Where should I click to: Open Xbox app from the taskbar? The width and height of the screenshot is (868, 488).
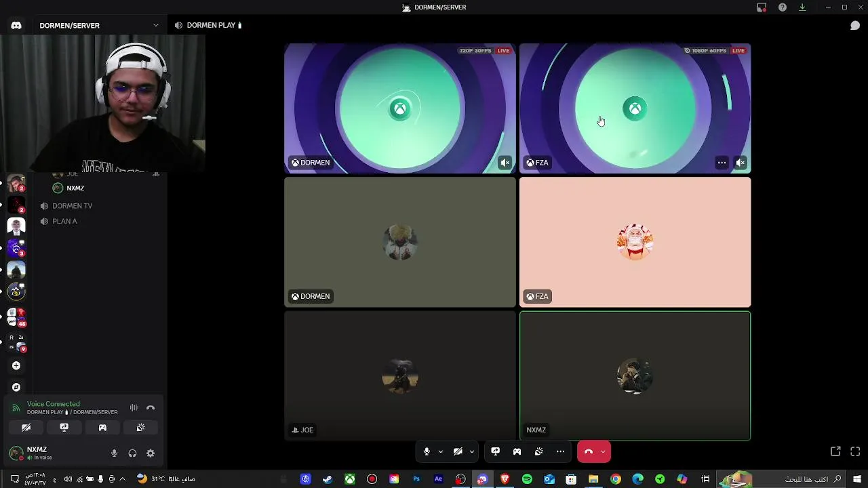[x=350, y=479]
